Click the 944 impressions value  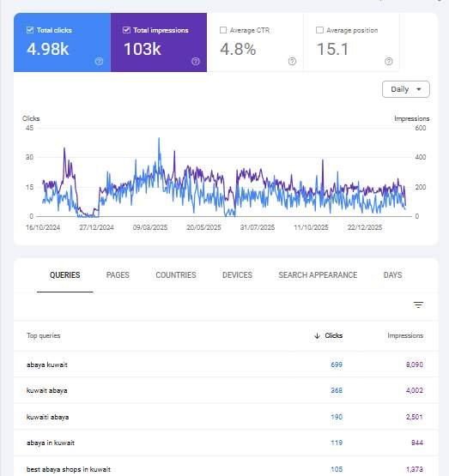pyautogui.click(x=417, y=443)
